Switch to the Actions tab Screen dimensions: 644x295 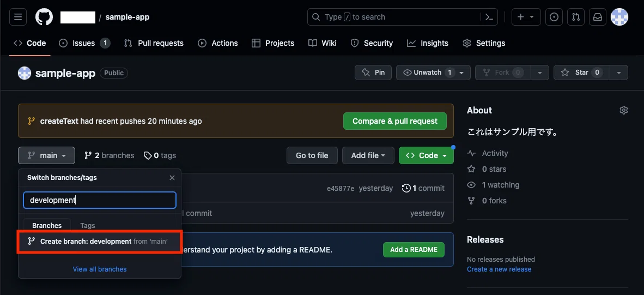coord(218,43)
